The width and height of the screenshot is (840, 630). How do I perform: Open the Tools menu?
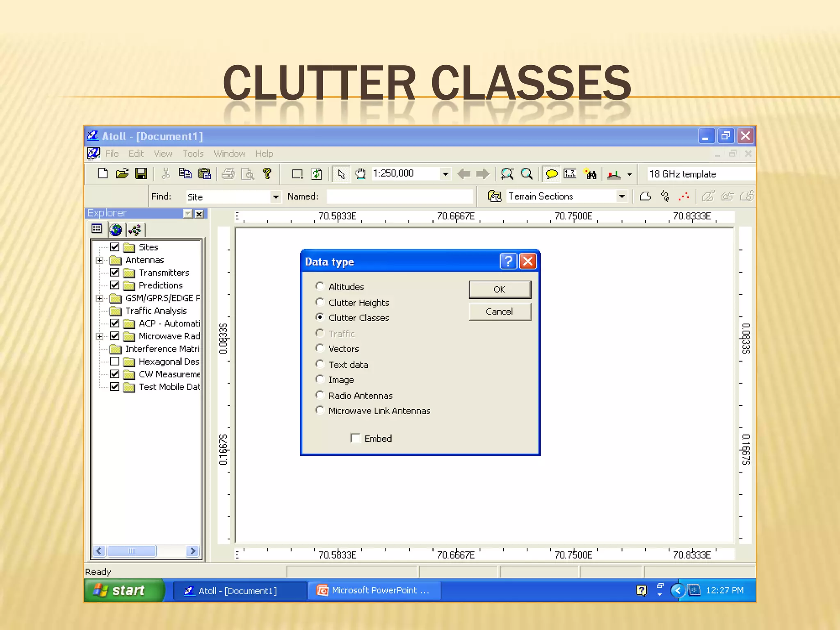pos(193,154)
